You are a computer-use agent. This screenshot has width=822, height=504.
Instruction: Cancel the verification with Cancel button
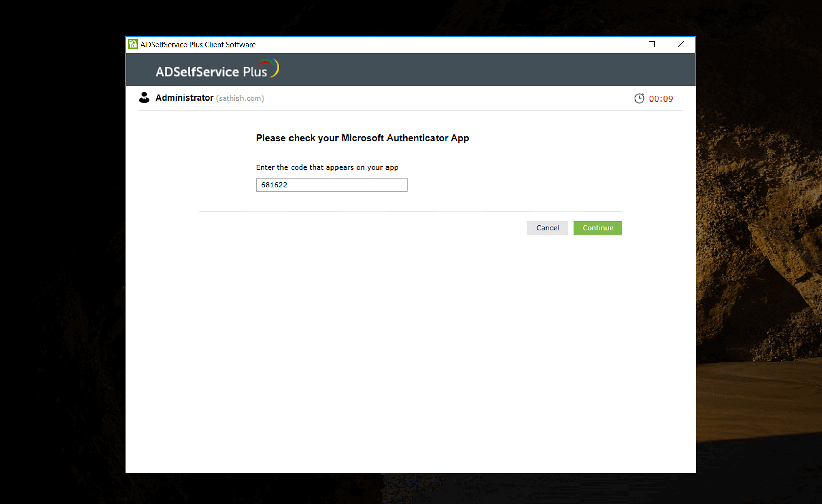tap(547, 228)
